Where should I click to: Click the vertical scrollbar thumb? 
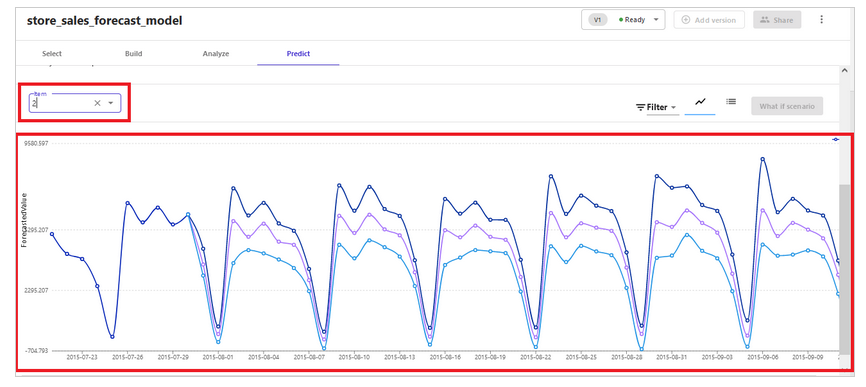[x=844, y=269]
